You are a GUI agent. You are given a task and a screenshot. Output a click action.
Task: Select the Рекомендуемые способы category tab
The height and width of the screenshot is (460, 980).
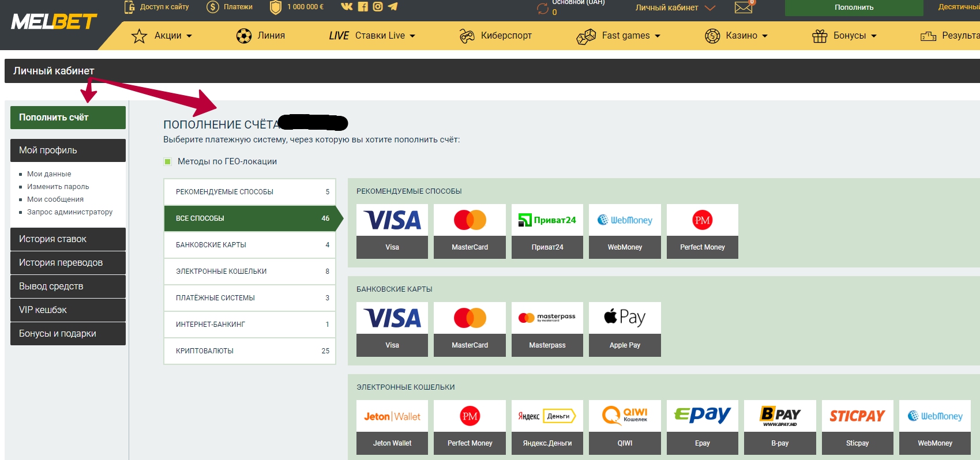click(250, 192)
